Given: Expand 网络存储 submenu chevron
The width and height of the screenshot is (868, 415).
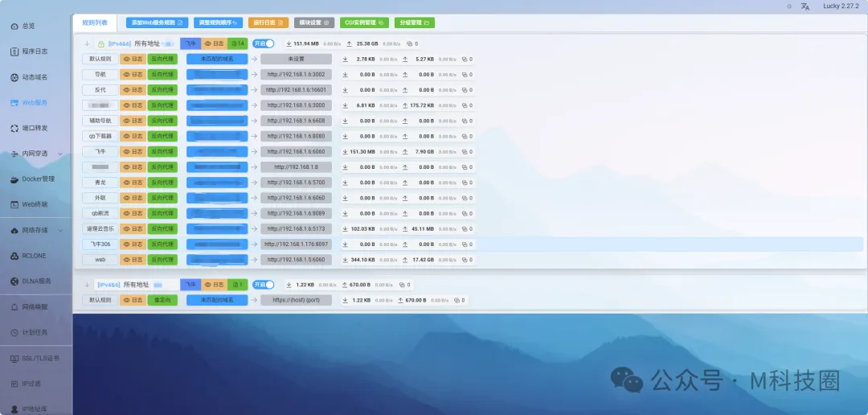Looking at the screenshot, I should [60, 230].
